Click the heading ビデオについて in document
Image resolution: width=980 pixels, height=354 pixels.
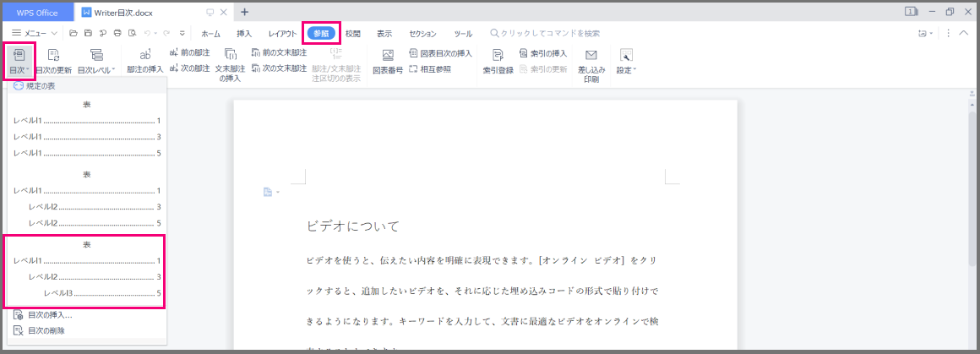(x=352, y=226)
